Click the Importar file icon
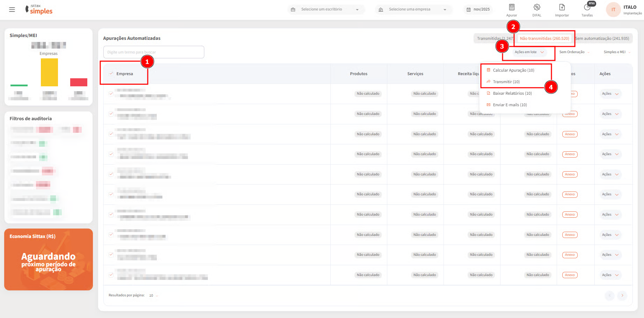Viewport: 644px width, 318px height. point(562,8)
